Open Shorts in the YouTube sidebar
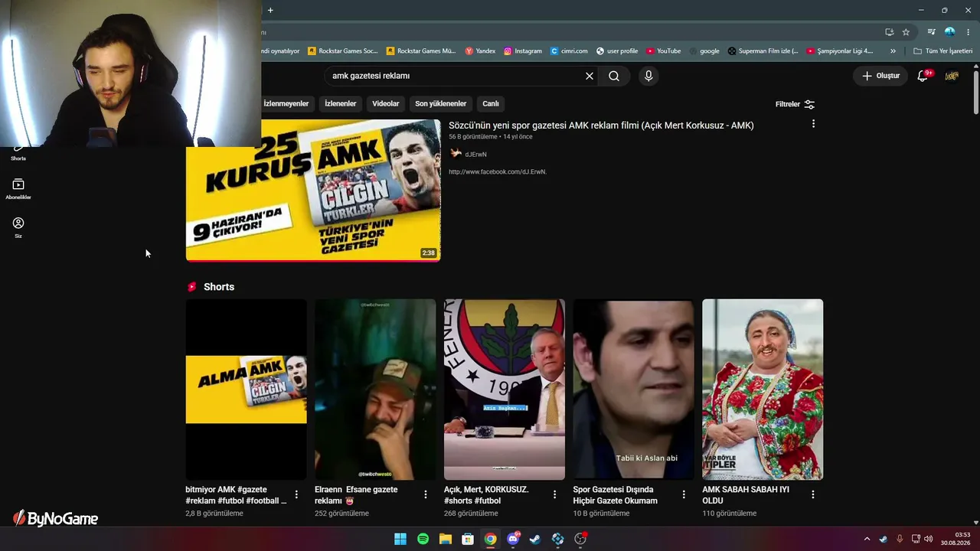 click(18, 152)
